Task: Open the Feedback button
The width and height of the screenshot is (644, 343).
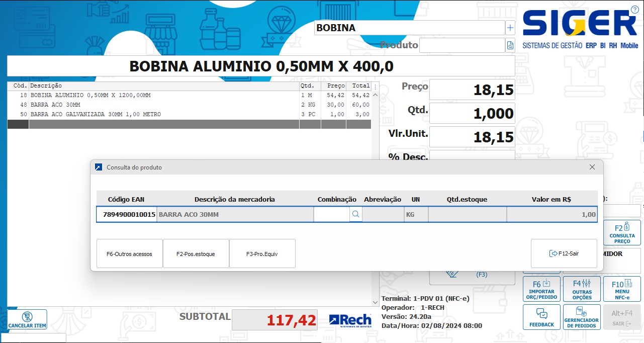Action: coord(541,317)
